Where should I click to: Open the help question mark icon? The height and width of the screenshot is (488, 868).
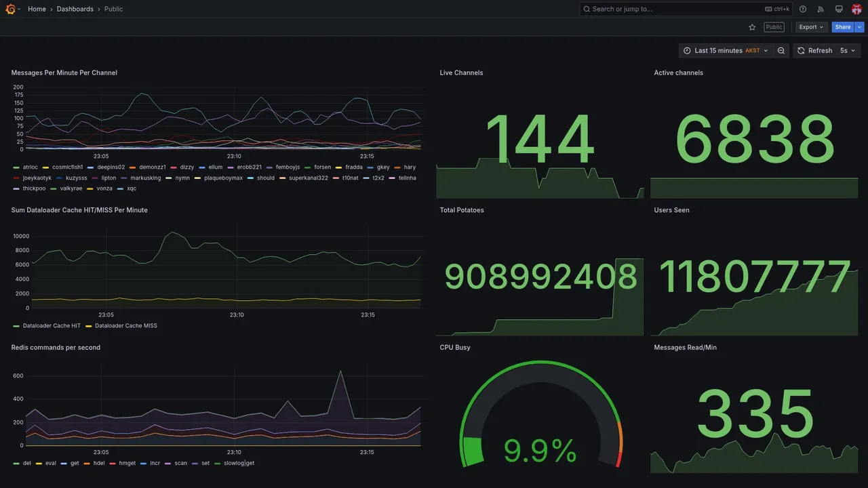tap(803, 9)
